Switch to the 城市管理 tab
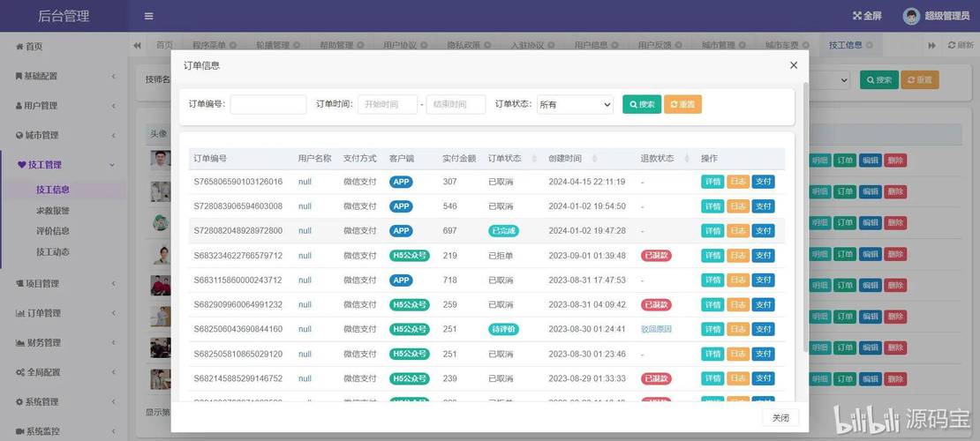This screenshot has width=980, height=441. [718, 46]
